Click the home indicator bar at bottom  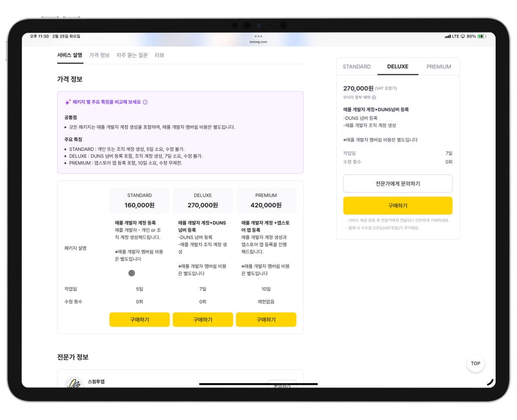pyautogui.click(x=258, y=384)
